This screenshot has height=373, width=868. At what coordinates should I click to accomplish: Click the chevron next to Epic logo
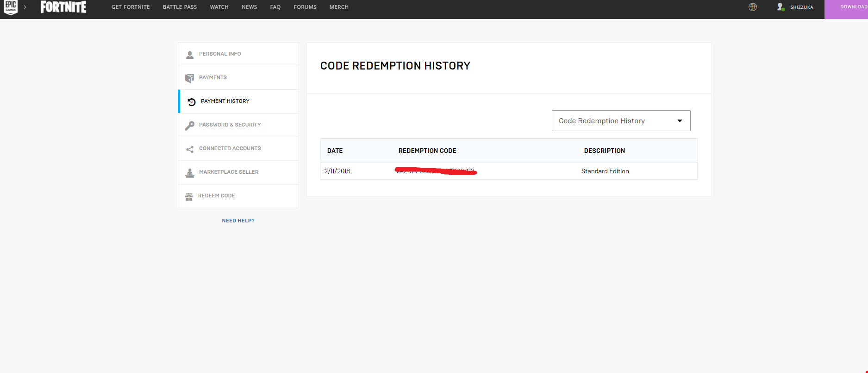click(x=25, y=7)
